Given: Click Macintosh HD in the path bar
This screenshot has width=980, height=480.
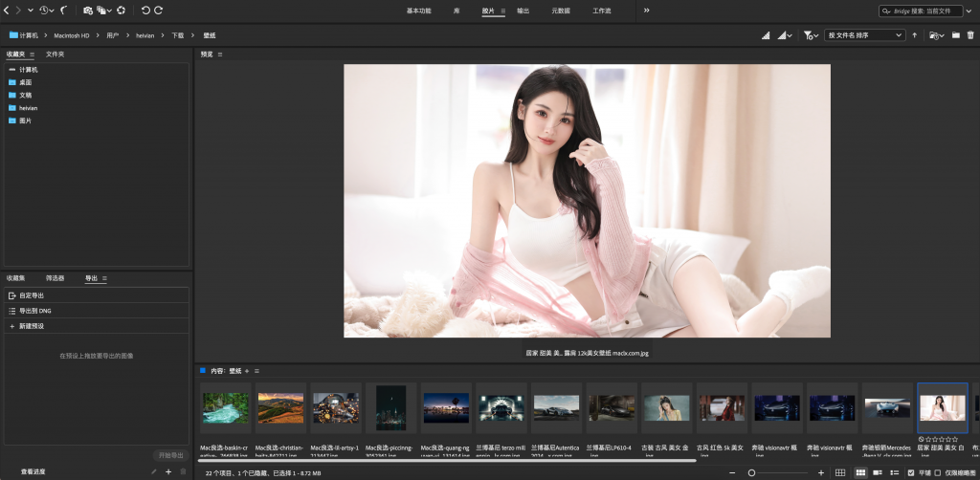Looking at the screenshot, I should click(x=71, y=35).
